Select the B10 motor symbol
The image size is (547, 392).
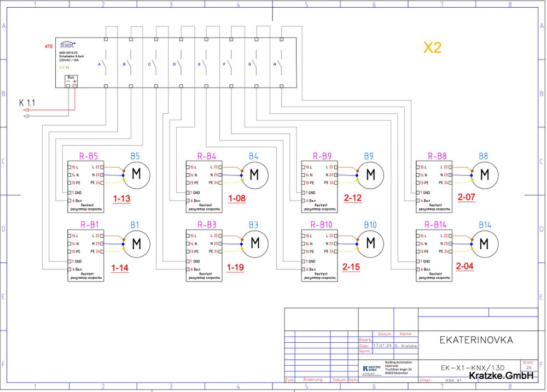coord(370,243)
